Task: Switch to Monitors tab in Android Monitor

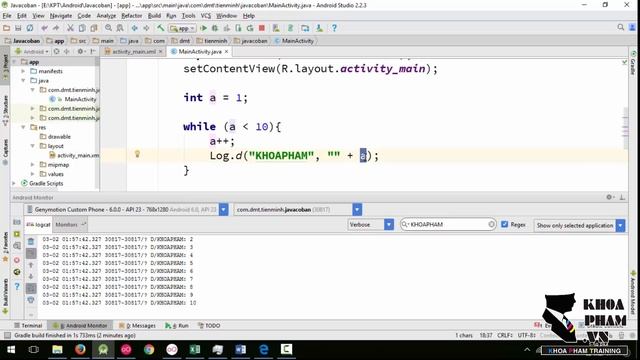Action: click(69, 224)
